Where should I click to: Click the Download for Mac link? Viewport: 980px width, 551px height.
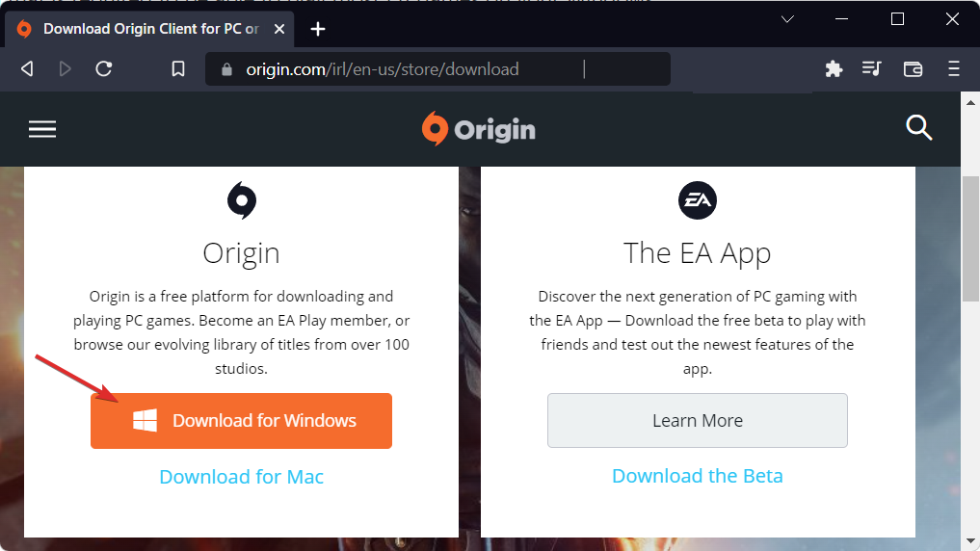[241, 477]
